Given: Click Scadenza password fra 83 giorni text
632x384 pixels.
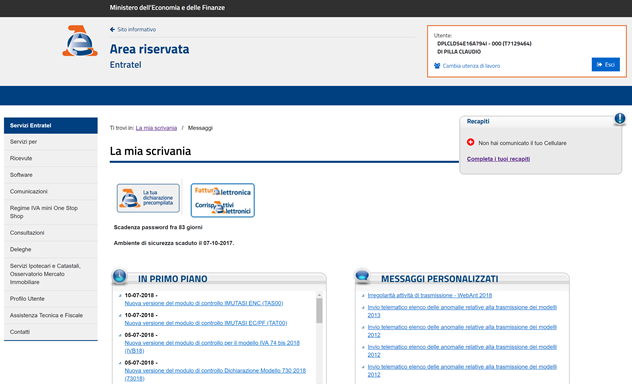Looking at the screenshot, I should click(158, 227).
